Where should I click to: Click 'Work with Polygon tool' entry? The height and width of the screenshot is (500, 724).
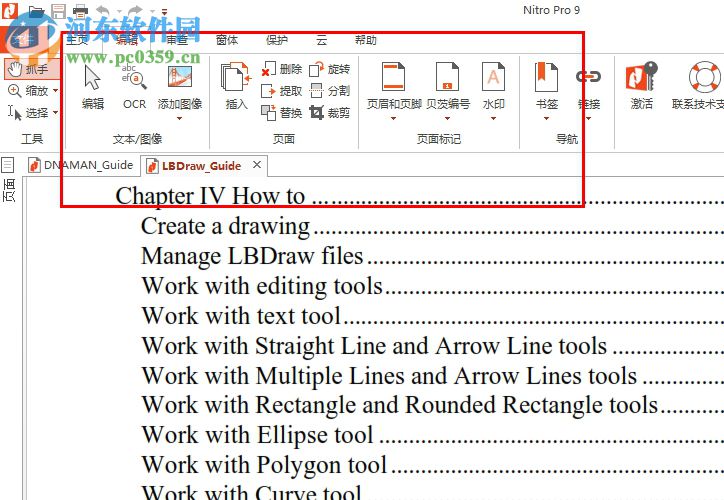coord(264,464)
